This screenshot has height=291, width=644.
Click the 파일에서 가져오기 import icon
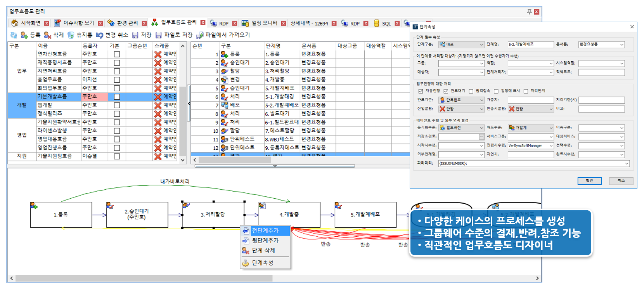point(200,35)
